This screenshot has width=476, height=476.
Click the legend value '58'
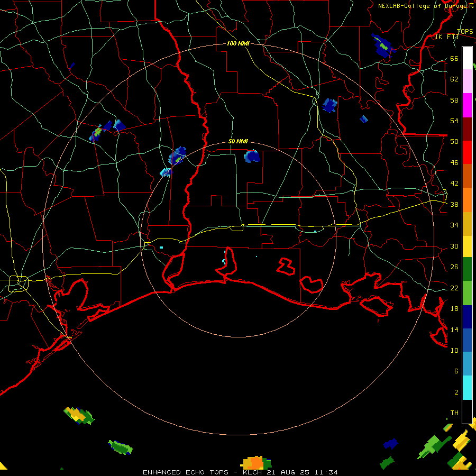tap(454, 100)
